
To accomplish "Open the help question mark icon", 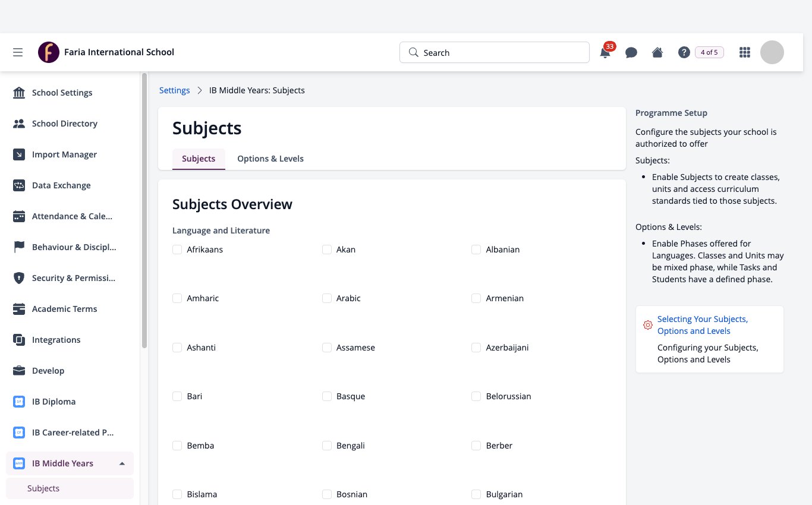I will click(684, 52).
